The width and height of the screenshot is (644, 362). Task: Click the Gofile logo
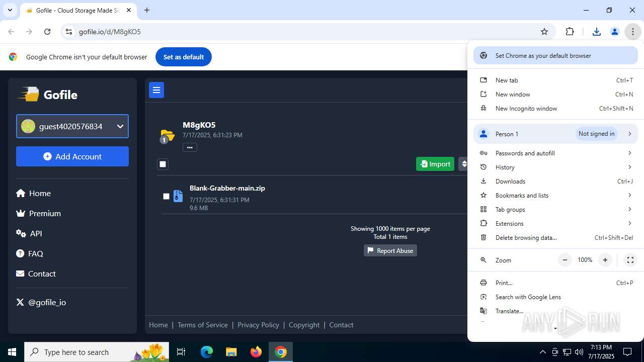coord(48,95)
